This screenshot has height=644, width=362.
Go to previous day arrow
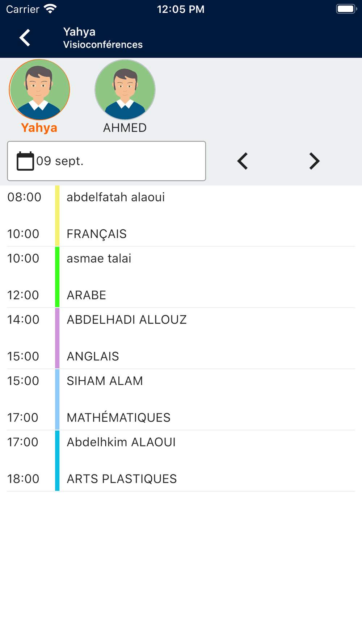(x=243, y=161)
